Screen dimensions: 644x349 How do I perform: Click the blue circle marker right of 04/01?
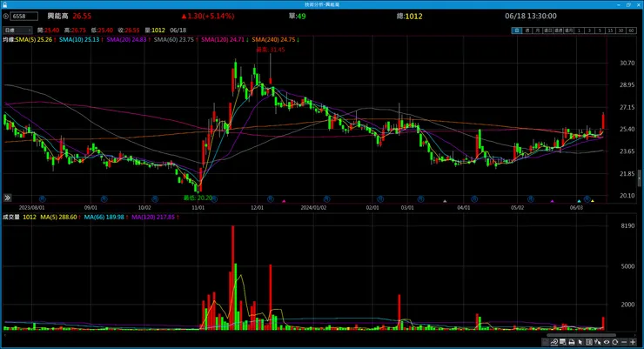[474, 198]
